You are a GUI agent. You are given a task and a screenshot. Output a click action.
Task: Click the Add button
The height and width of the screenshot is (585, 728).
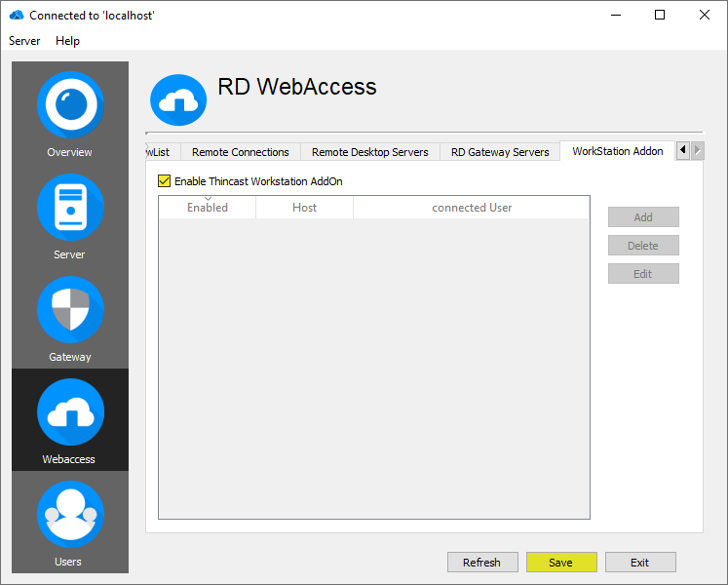pyautogui.click(x=643, y=217)
